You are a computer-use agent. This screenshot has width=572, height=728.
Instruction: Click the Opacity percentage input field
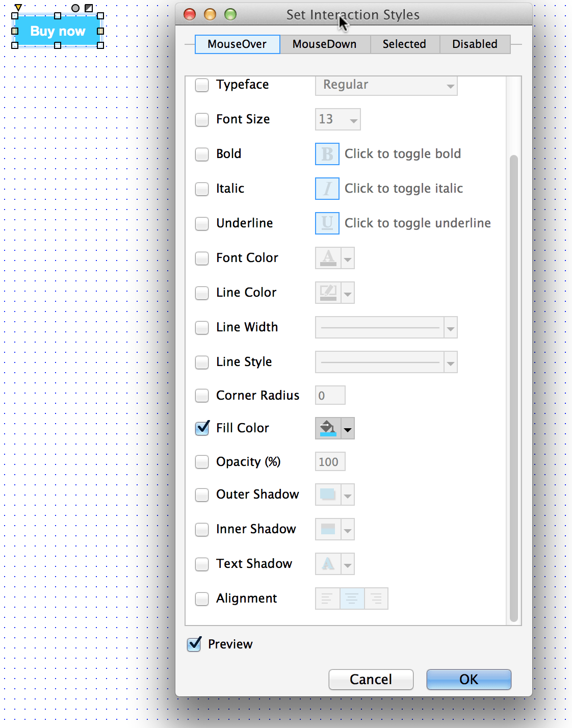pyautogui.click(x=330, y=462)
